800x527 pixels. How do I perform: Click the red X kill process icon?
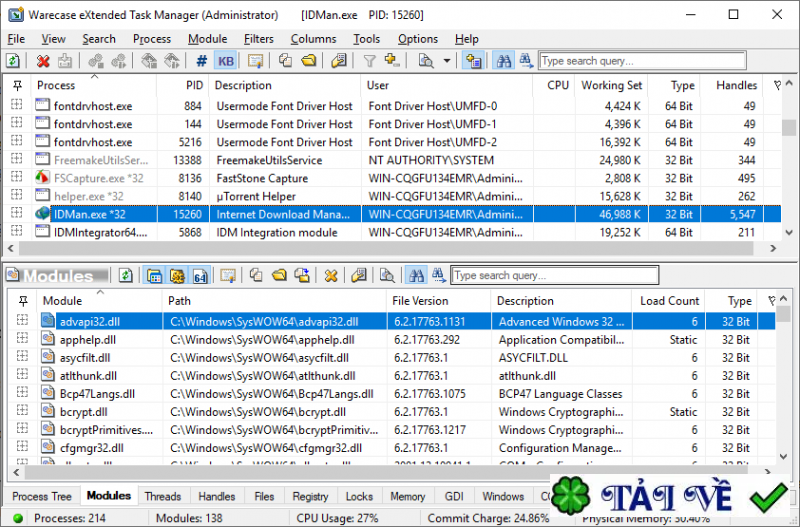pos(43,62)
